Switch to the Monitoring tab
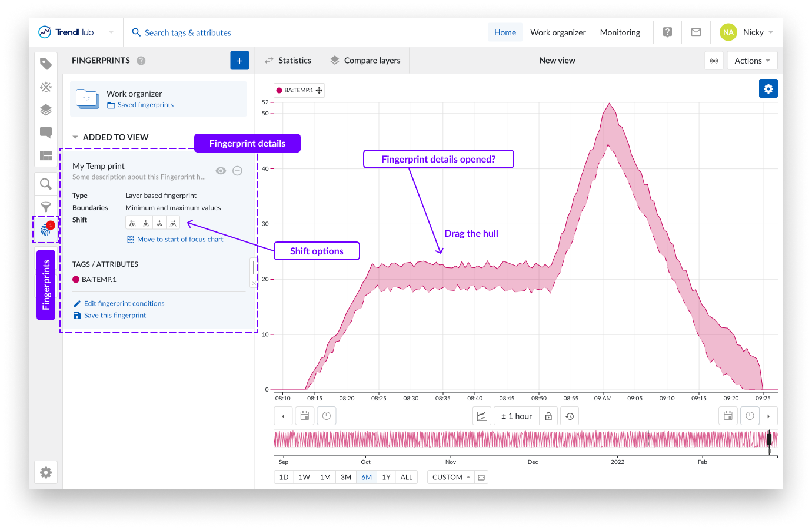The image size is (812, 530). pyautogui.click(x=620, y=32)
